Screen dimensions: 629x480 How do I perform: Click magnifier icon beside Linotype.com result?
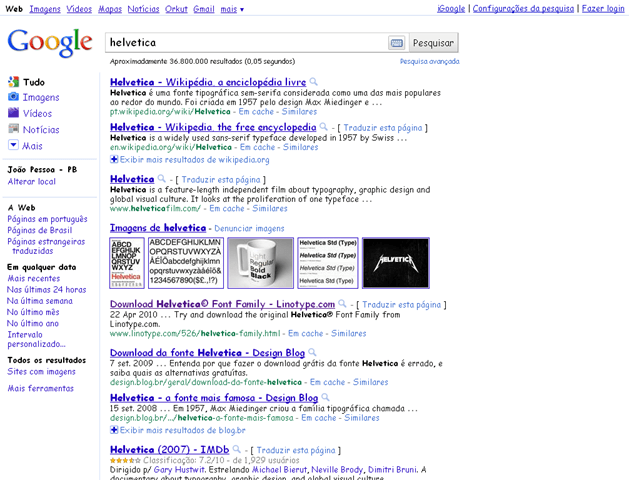tap(342, 304)
